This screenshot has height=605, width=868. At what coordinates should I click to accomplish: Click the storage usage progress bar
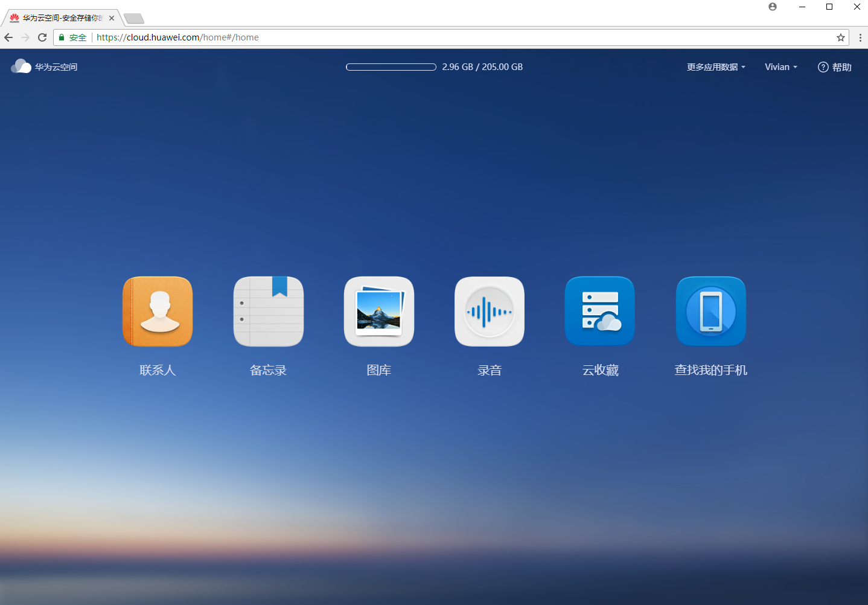tap(391, 67)
